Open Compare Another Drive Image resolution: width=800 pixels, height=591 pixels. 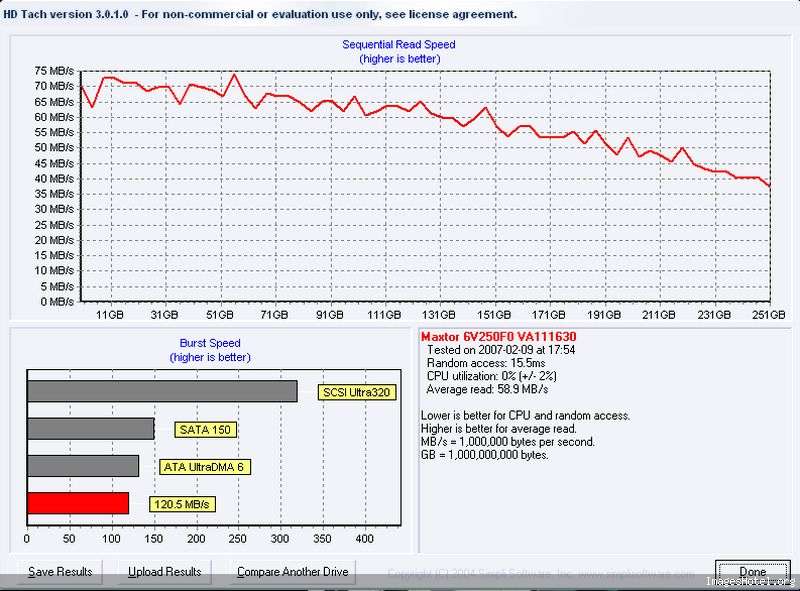(x=292, y=572)
